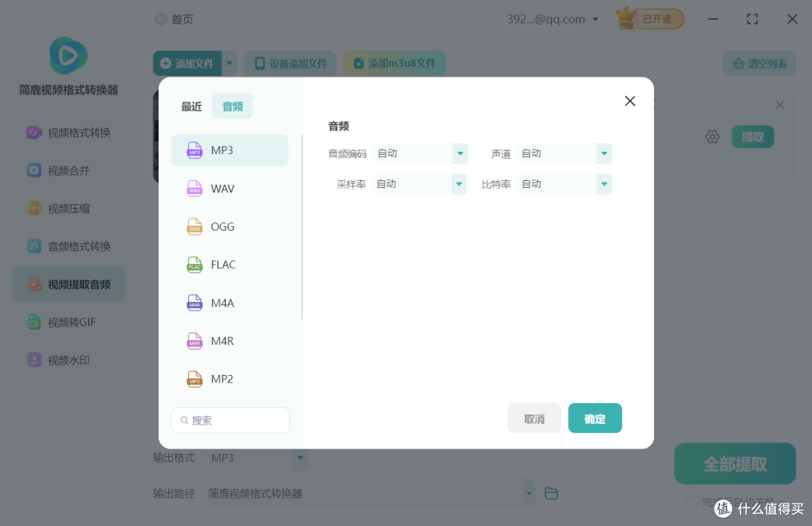The image size is (812, 526).
Task: Click the VIP 已开通 badge
Action: [x=650, y=19]
